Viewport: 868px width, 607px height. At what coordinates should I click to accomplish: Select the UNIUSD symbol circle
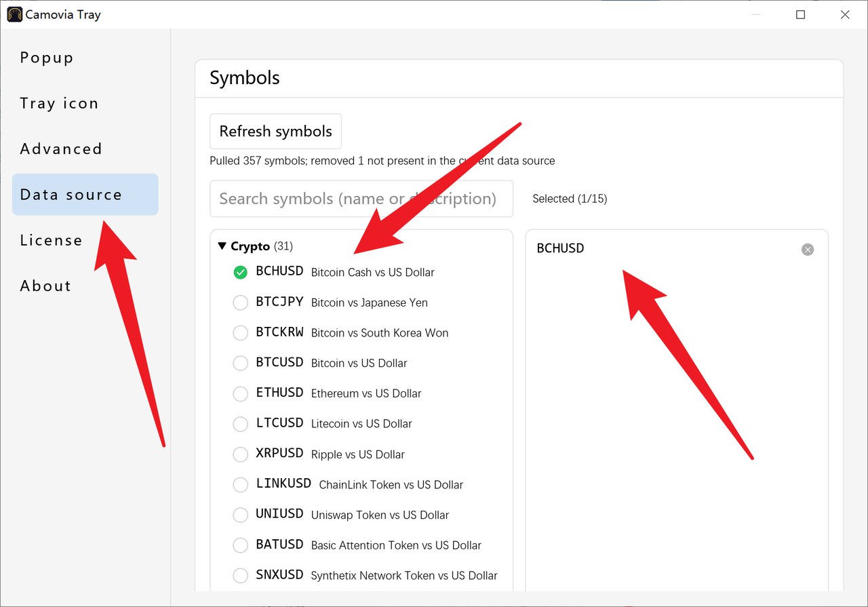pyautogui.click(x=240, y=515)
